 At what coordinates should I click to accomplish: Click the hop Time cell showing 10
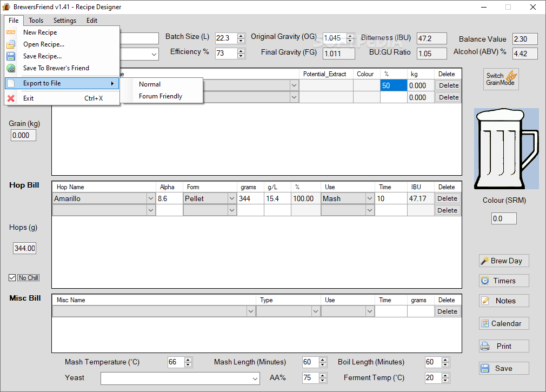[391, 198]
